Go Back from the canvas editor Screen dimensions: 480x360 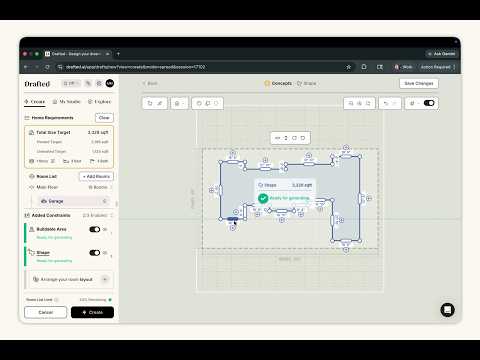(150, 83)
